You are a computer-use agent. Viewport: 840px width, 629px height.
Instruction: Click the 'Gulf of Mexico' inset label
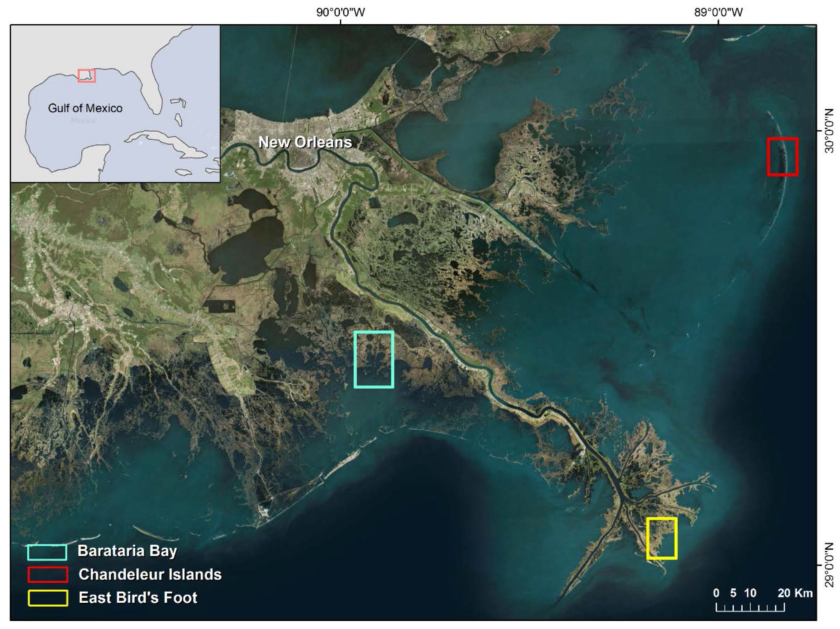(x=85, y=108)
